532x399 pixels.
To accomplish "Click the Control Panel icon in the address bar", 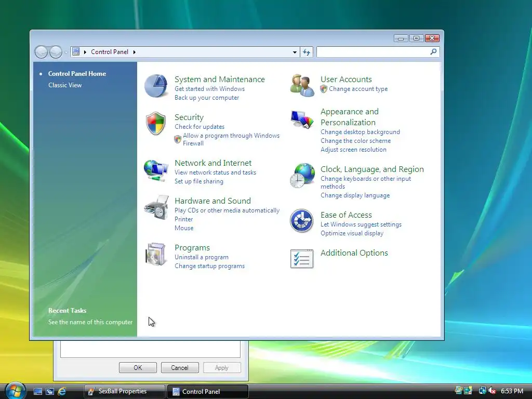I will [76, 51].
